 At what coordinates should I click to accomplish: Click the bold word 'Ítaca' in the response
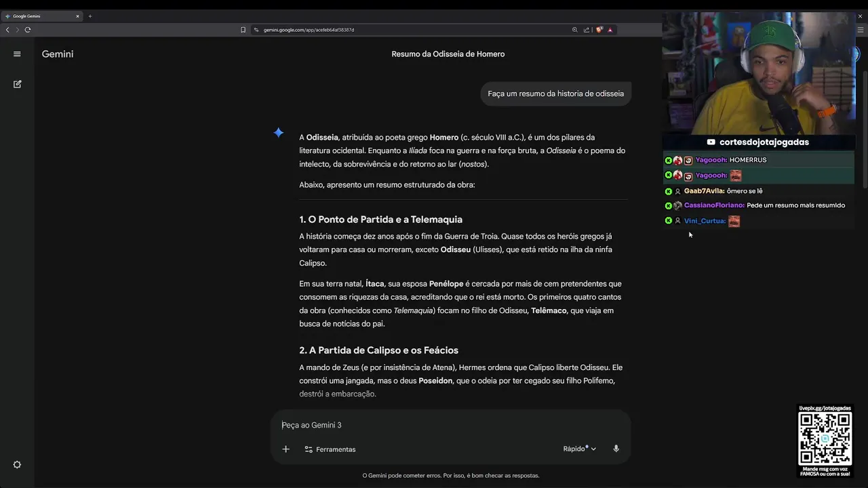375,284
